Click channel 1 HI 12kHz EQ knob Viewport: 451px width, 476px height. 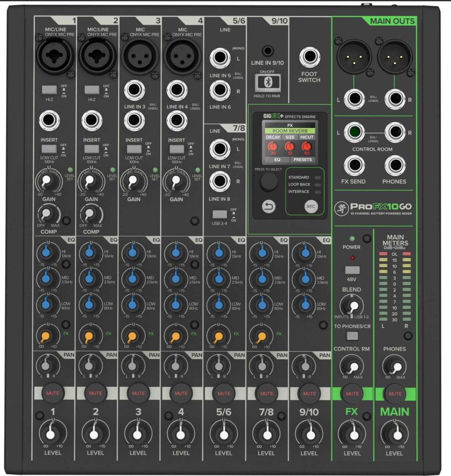click(x=47, y=252)
